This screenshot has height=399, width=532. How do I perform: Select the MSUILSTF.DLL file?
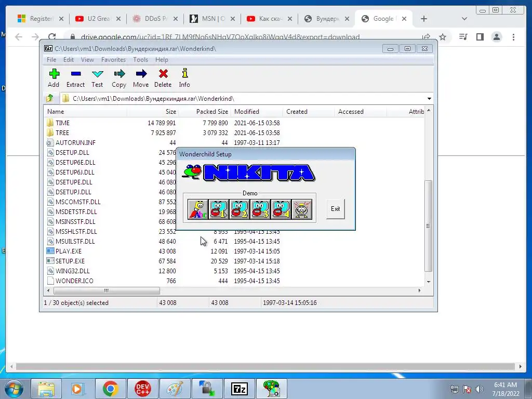pos(75,241)
